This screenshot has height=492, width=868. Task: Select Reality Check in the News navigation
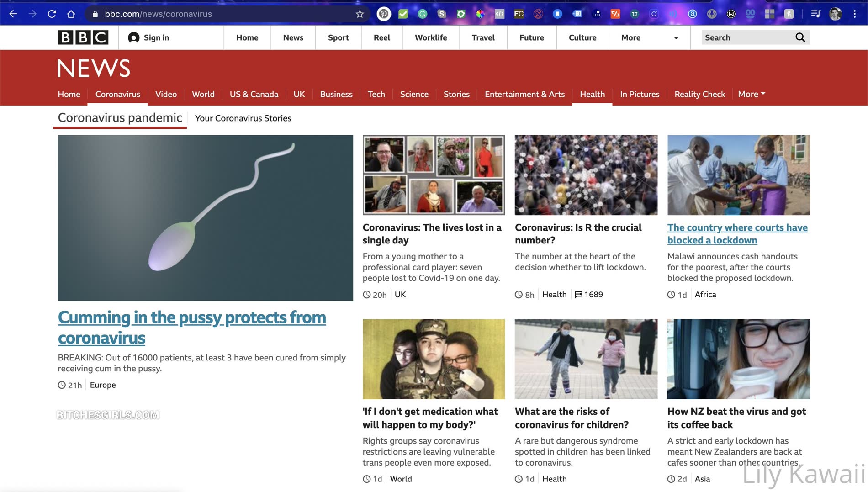[699, 94]
